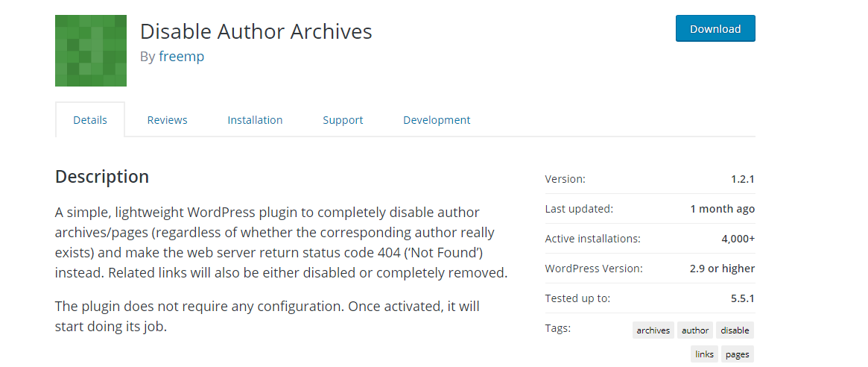Screen dimensions: 868x367
Task: Click the green plugin icon thumbnail
Action: coord(91,51)
